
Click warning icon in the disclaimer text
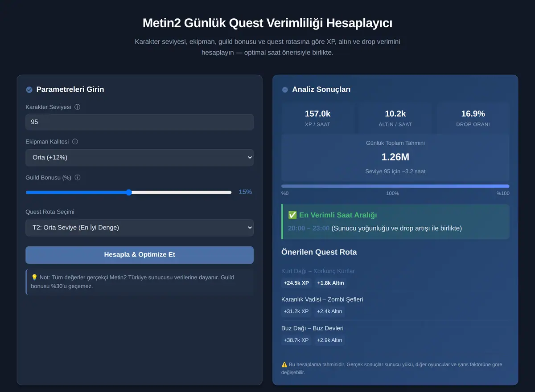tap(284, 364)
